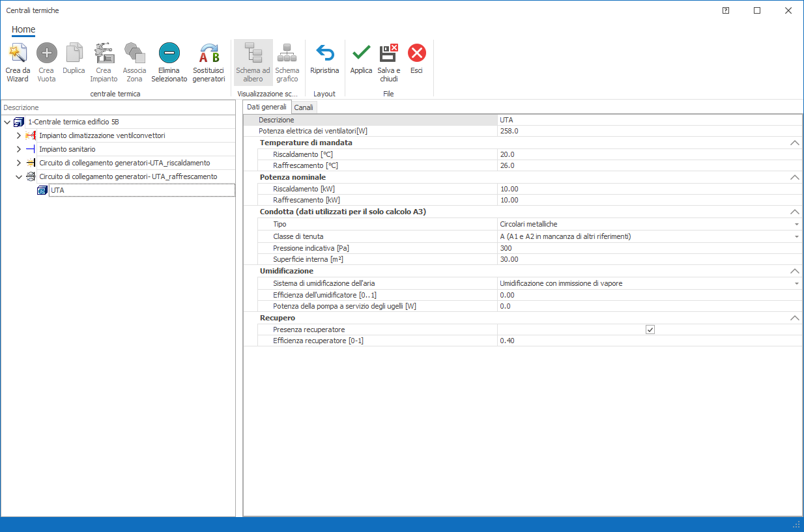804x532 pixels.
Task: Switch to Schema grafico view
Action: coord(287,63)
